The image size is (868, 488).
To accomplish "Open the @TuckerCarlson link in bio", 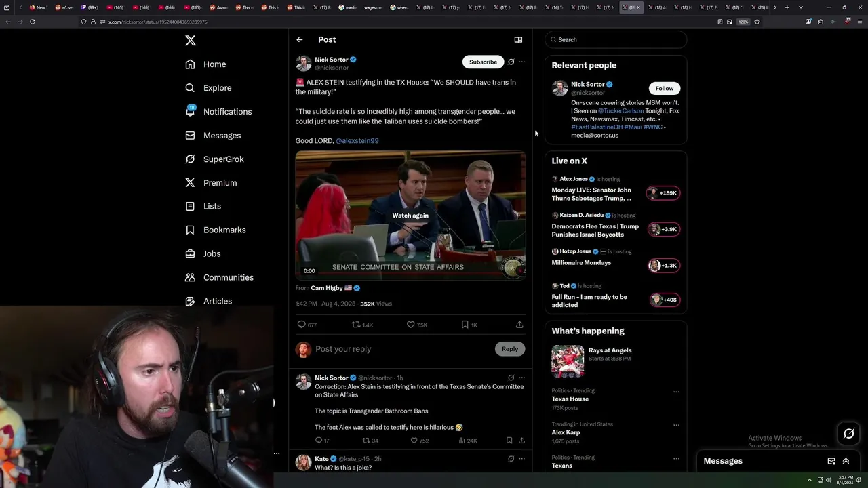I will click(x=620, y=110).
